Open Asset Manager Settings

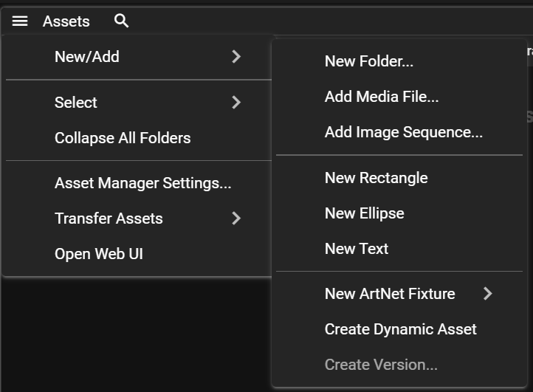click(142, 183)
